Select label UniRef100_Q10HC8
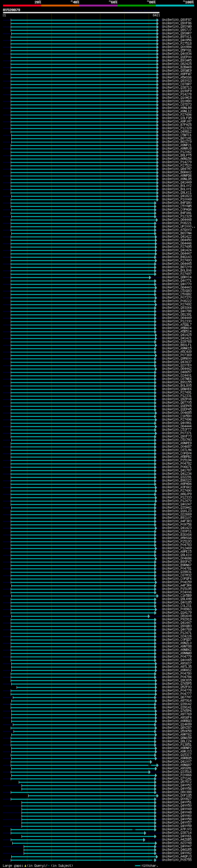The width and height of the screenshot is (197, 868). (177, 98)
